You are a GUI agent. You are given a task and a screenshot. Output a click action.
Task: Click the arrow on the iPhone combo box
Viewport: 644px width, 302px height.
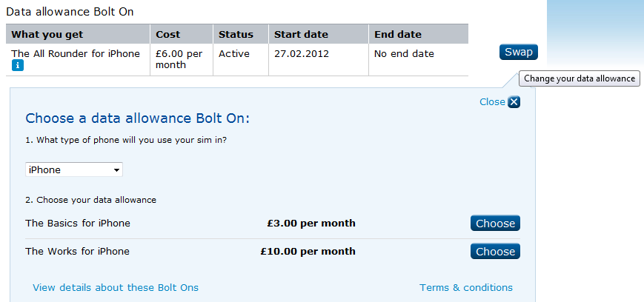point(116,170)
